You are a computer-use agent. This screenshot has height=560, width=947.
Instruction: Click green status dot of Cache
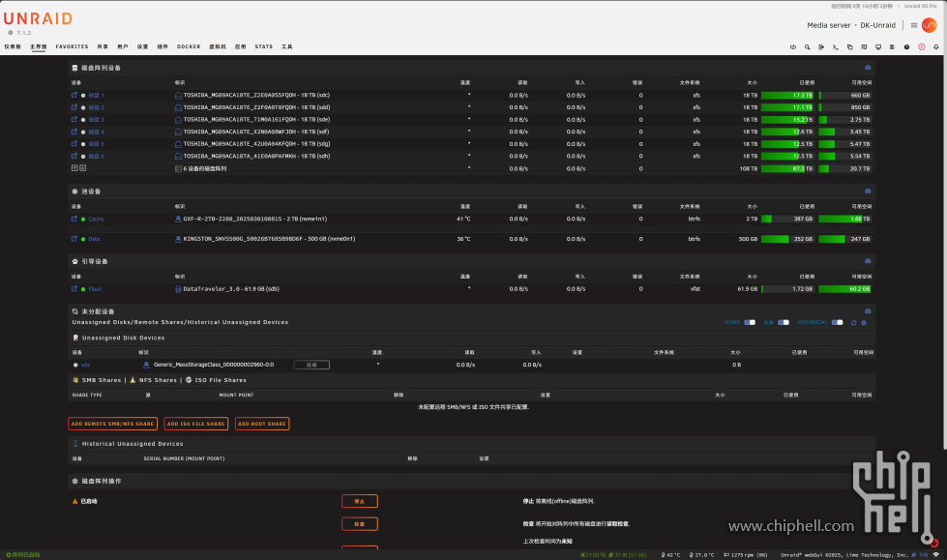[x=83, y=220]
